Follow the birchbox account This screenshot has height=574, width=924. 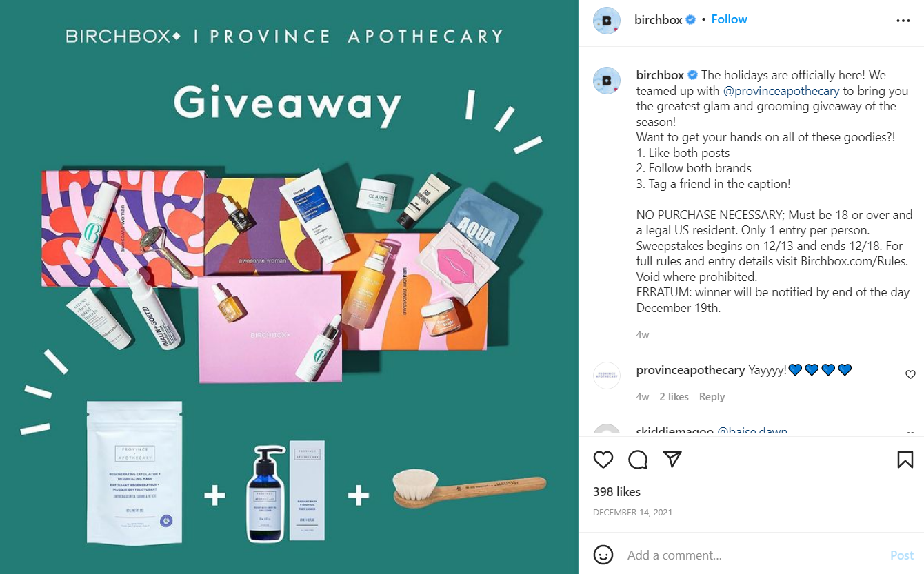[729, 19]
